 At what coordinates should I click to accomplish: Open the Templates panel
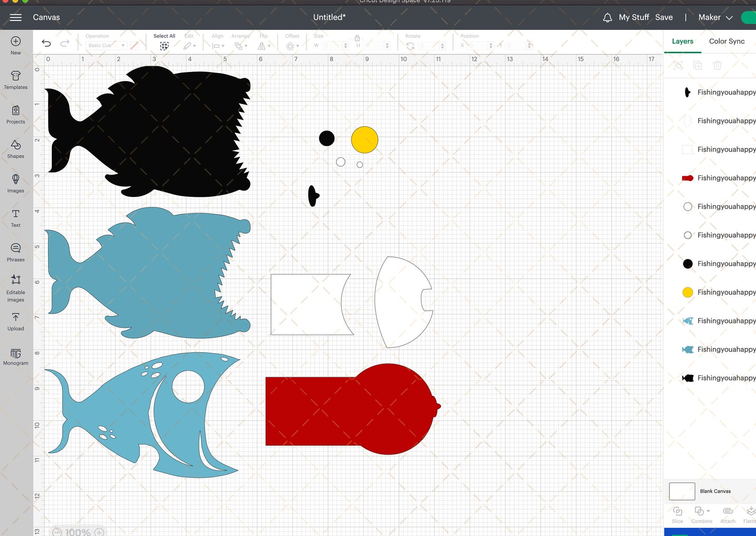pos(16,80)
